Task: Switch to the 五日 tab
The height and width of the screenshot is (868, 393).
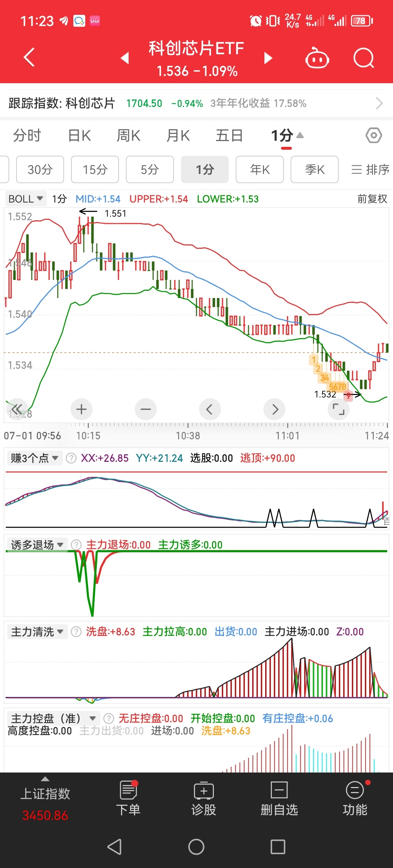Action: point(229,136)
